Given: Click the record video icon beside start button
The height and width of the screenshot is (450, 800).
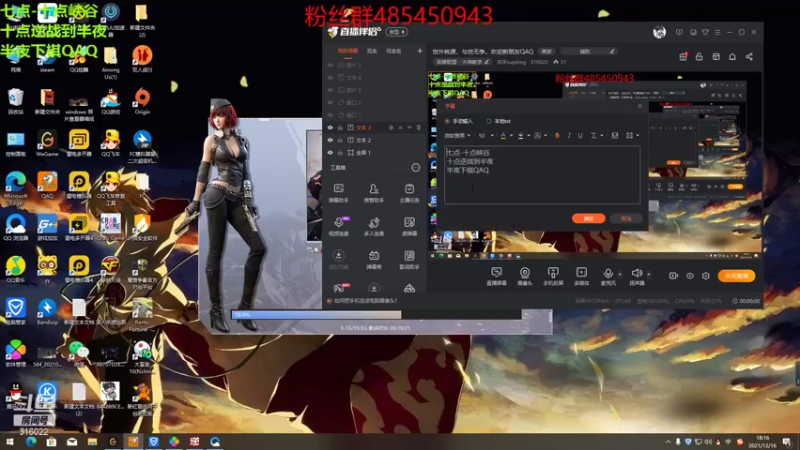Looking at the screenshot, I should [673, 276].
